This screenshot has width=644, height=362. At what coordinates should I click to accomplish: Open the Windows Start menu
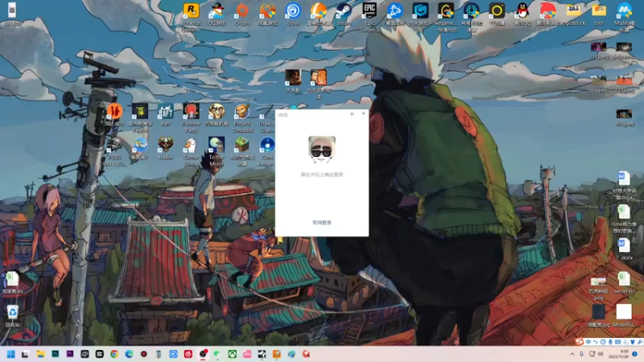(11, 354)
